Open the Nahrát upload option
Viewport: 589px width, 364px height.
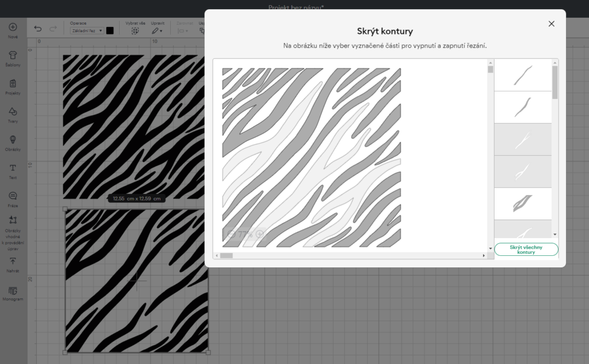tap(13, 262)
